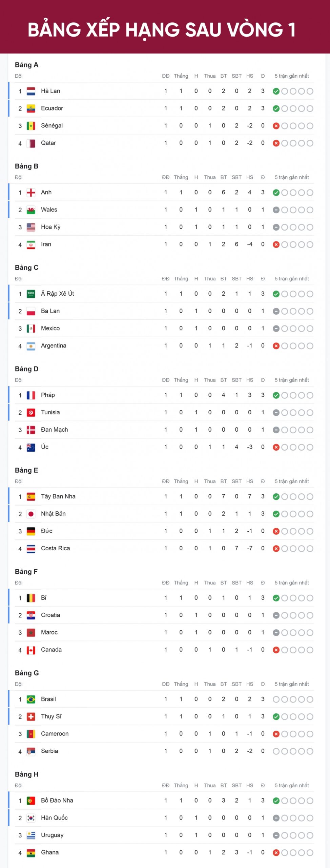This screenshot has width=330, height=868.
Task: Click the Ghana flag icon
Action: coord(31,853)
